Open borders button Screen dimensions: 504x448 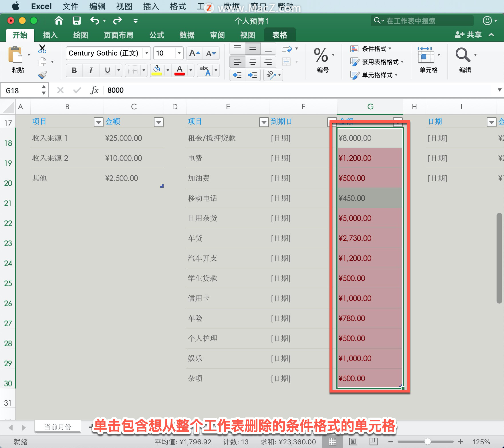[x=133, y=70]
